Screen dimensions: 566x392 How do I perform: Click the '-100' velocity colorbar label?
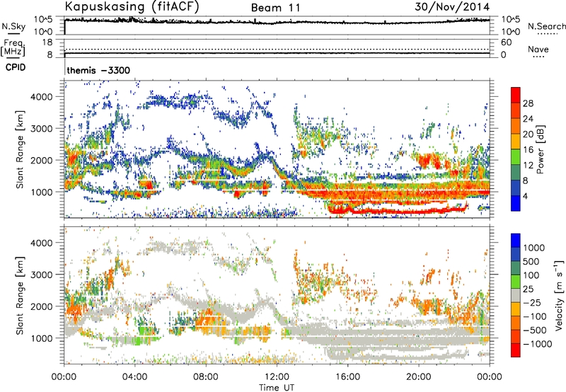535,316
